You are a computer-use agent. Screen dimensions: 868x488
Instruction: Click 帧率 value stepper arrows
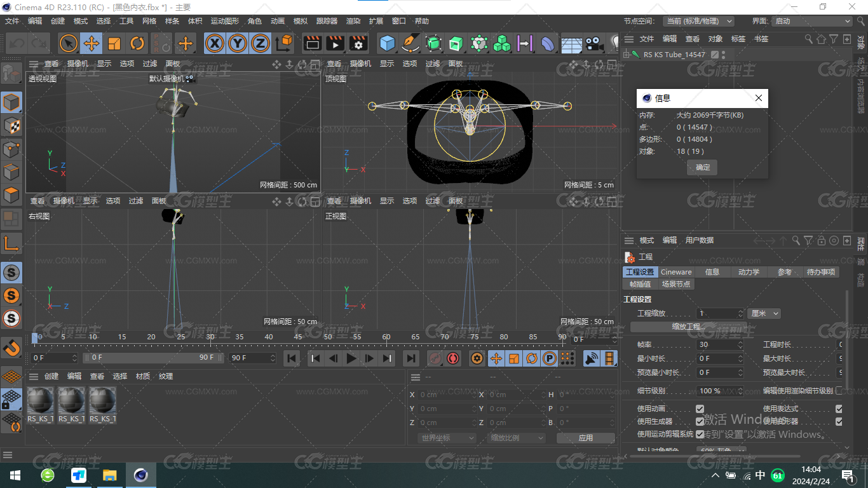pyautogui.click(x=740, y=344)
